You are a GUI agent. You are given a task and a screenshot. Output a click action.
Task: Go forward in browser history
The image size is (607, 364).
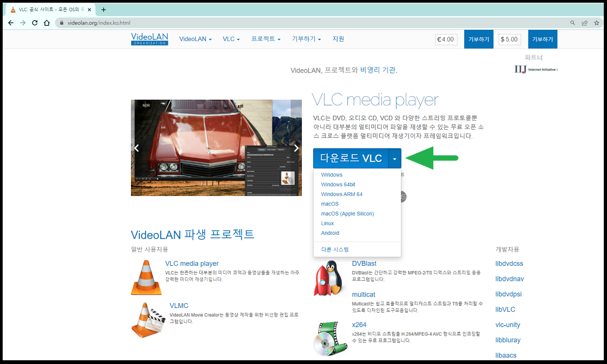[23, 23]
